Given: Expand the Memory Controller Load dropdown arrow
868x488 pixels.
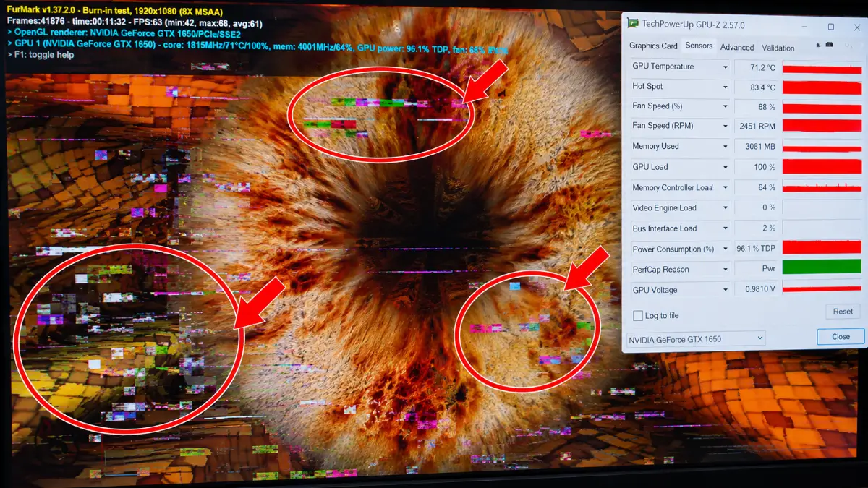Looking at the screenshot, I should [726, 188].
